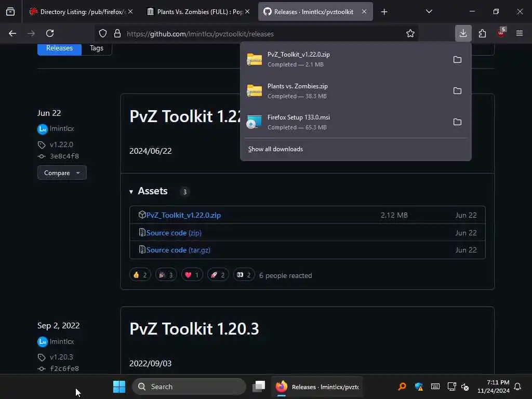
Task: Download Source code (zip) link
Action: [174, 233]
